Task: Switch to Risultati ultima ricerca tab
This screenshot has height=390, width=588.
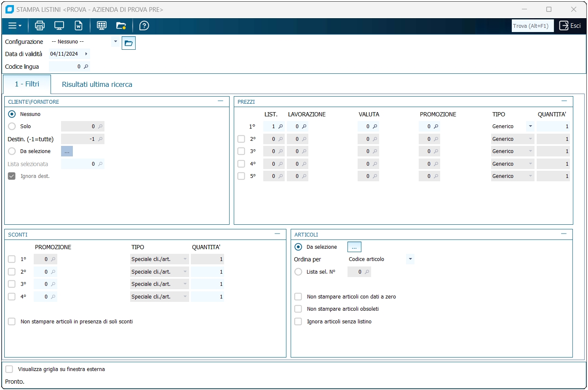Action: [97, 84]
